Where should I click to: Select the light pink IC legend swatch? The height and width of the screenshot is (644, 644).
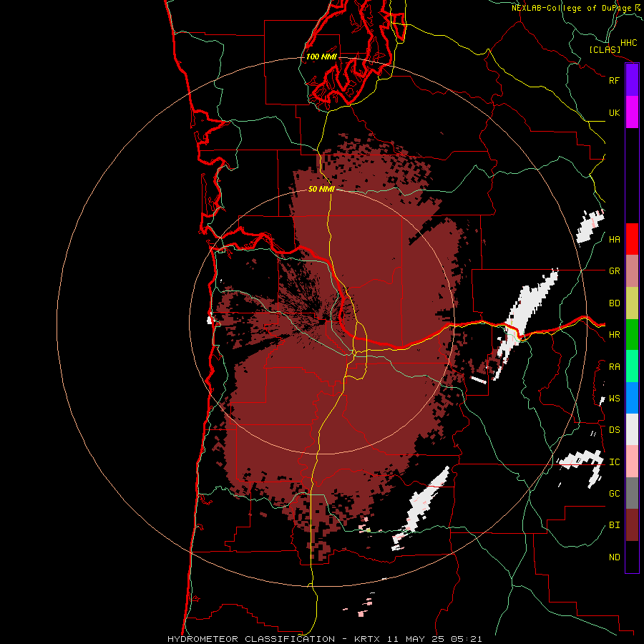coord(632,462)
